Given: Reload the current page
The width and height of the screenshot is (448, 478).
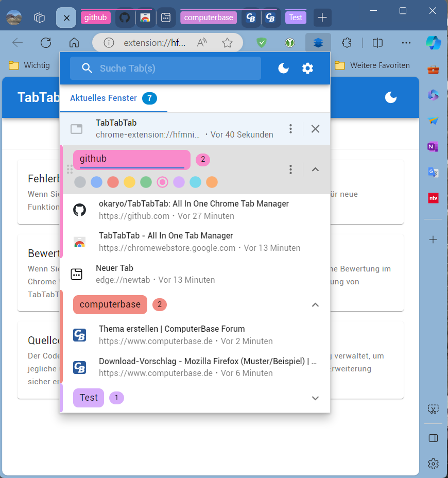Looking at the screenshot, I should (x=46, y=43).
